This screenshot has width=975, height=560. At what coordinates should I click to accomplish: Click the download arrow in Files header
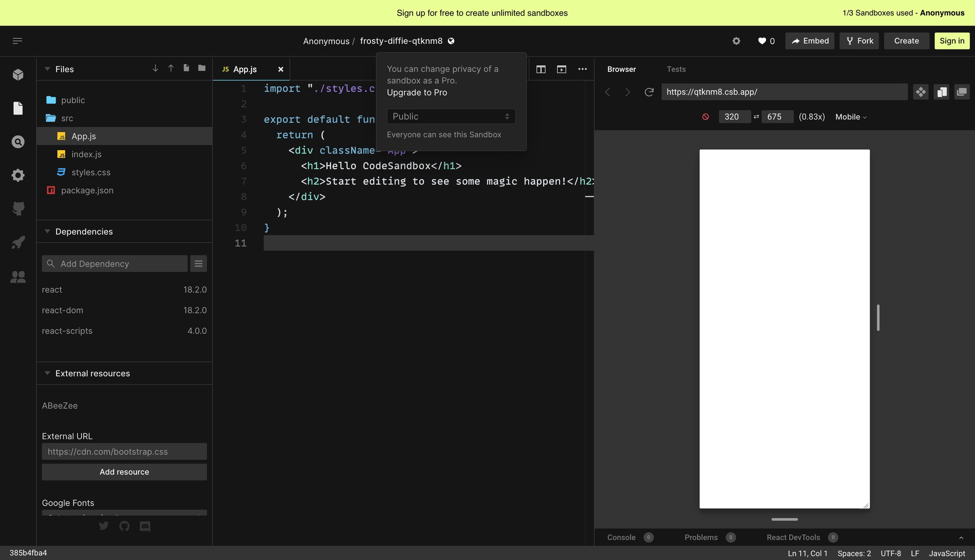[155, 68]
